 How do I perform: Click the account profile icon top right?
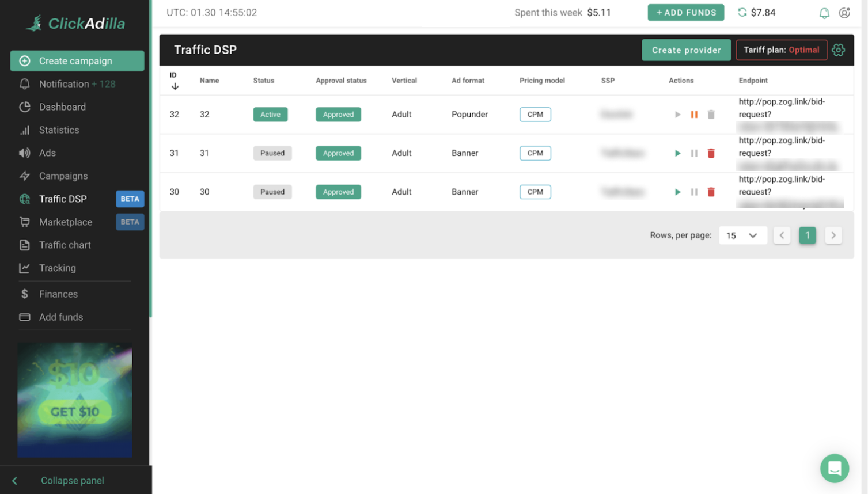point(844,13)
